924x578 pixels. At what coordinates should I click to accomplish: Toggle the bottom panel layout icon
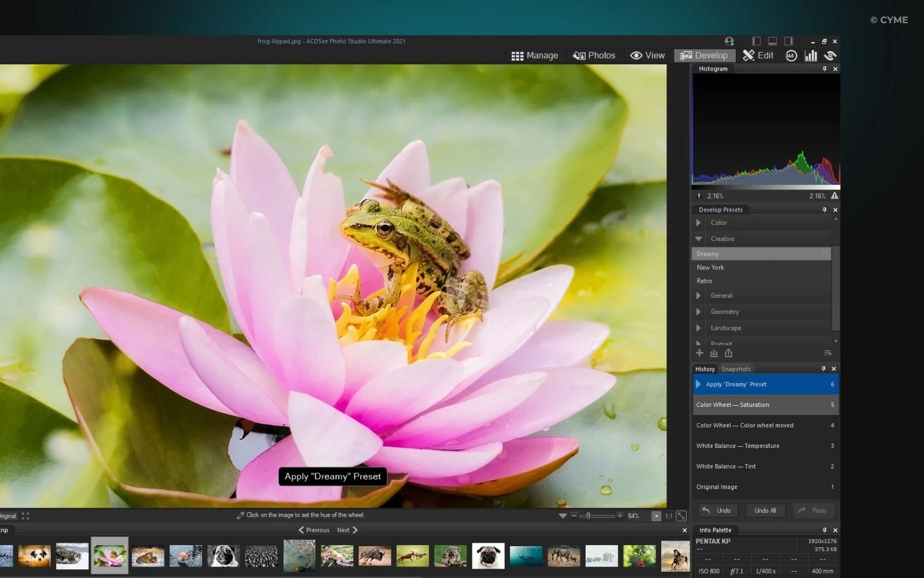point(772,41)
